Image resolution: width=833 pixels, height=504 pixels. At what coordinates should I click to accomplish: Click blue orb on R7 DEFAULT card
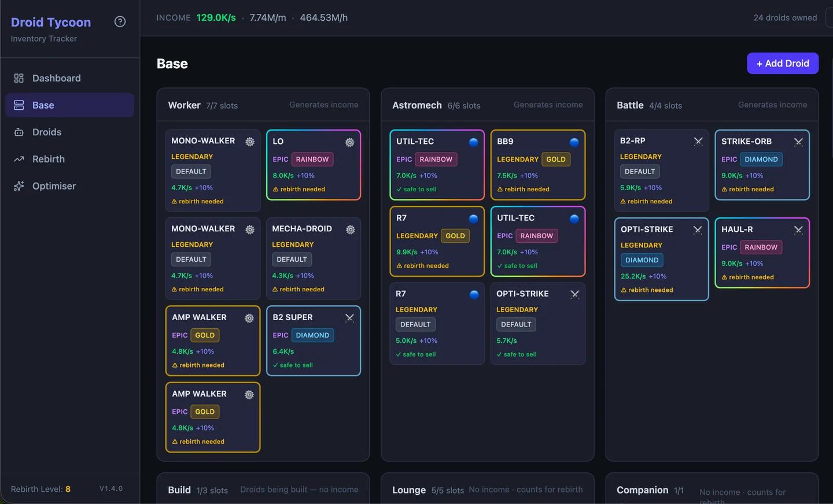click(474, 295)
